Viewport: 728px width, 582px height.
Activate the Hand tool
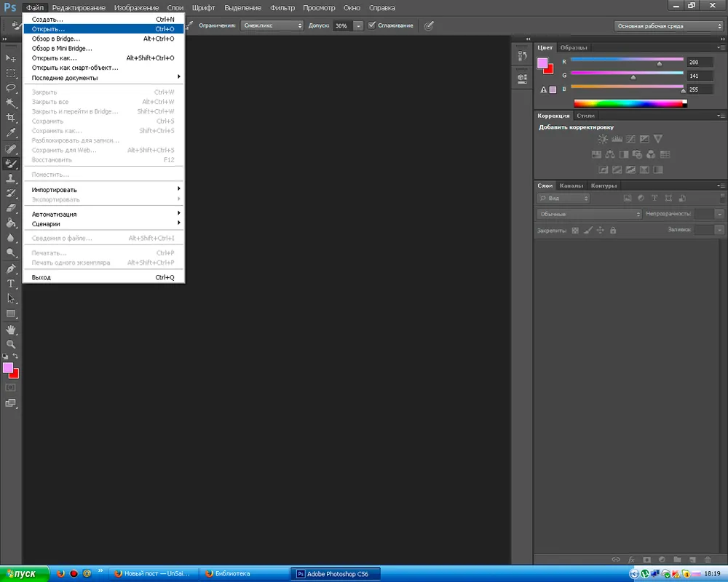11,330
